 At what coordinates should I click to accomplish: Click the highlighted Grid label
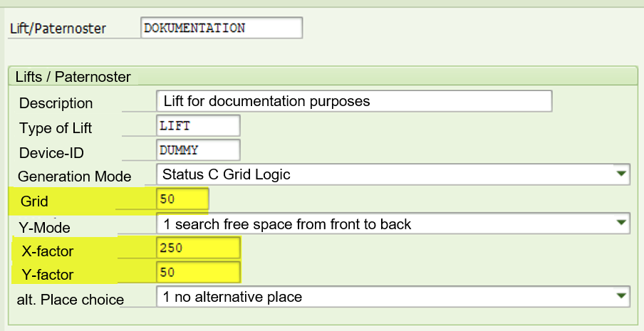point(34,201)
